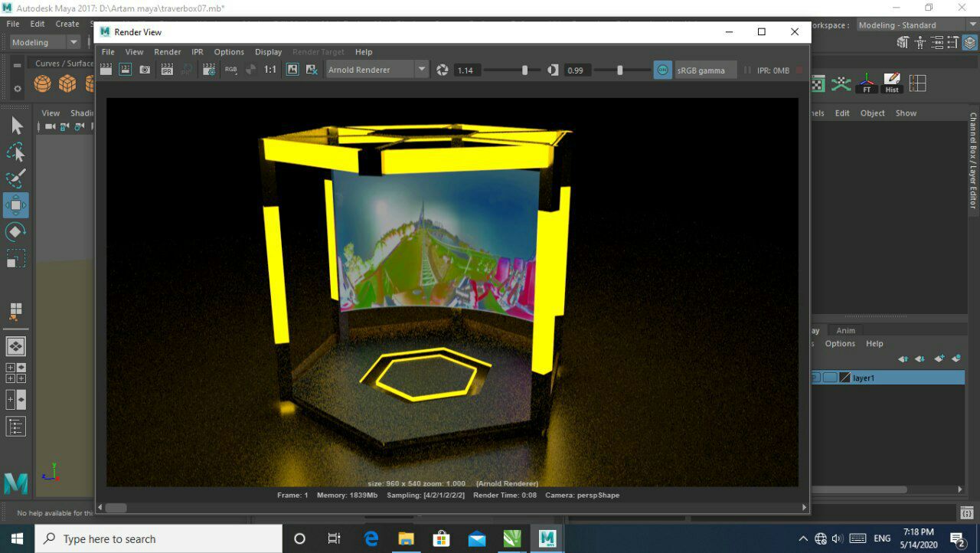Open Maya main Edit menu
This screenshot has width=980, height=553.
pos(38,24)
